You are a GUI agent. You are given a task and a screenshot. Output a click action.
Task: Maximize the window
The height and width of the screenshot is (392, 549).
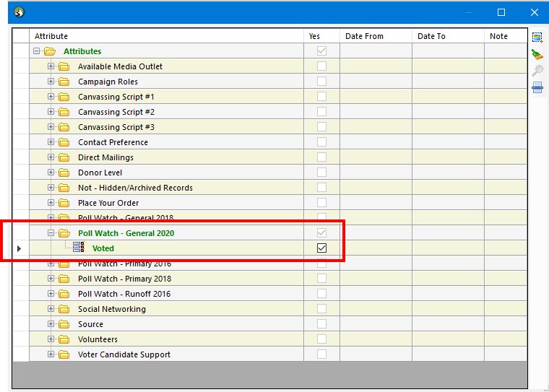click(501, 12)
